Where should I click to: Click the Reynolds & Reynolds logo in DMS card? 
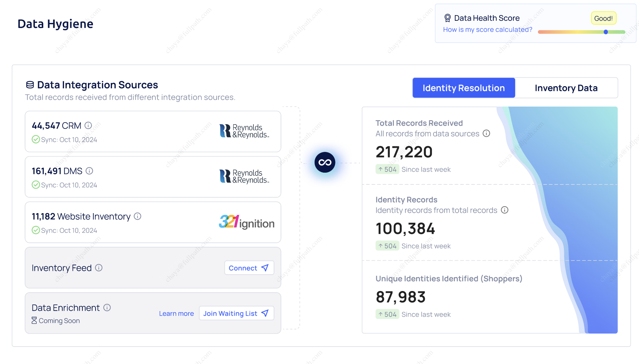(244, 176)
